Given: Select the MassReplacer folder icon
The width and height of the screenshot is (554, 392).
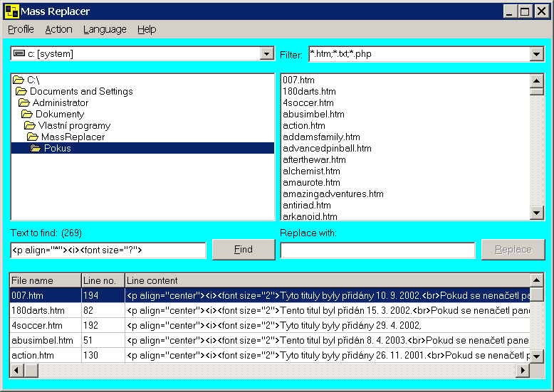Looking at the screenshot, I should click(33, 137).
